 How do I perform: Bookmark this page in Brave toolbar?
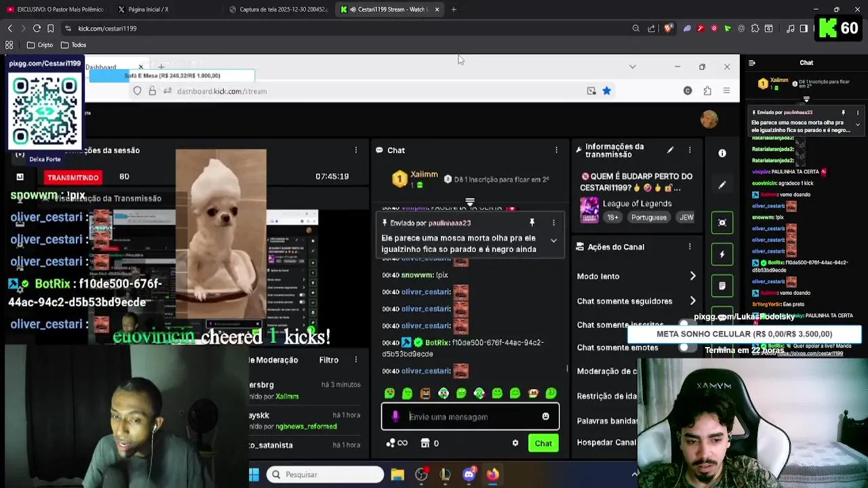coord(50,28)
